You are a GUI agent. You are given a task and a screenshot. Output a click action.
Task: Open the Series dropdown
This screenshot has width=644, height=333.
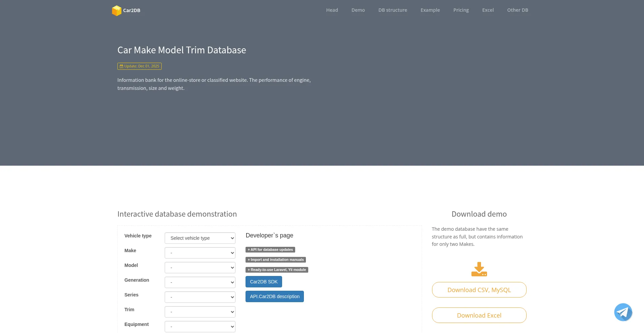[200, 297]
